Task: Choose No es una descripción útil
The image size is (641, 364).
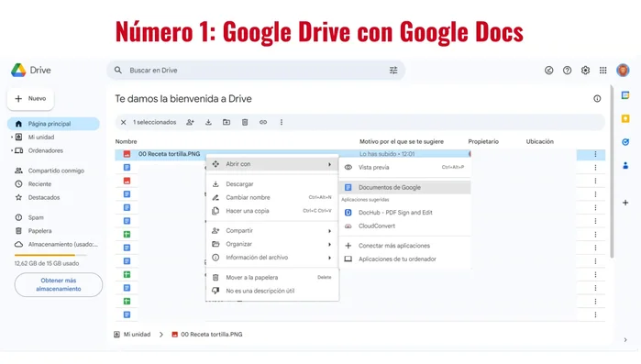Action: [x=272, y=291]
